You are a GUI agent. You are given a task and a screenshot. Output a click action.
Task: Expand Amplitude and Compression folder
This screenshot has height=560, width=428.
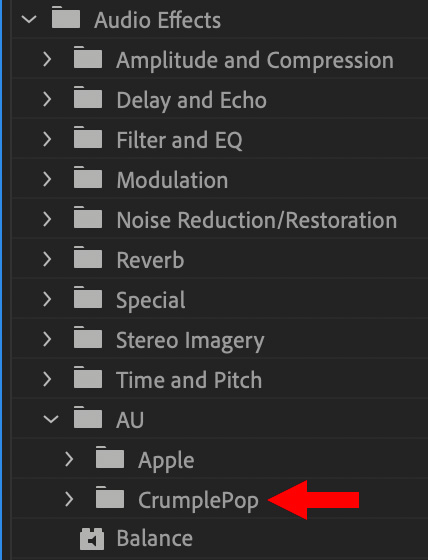(x=47, y=59)
